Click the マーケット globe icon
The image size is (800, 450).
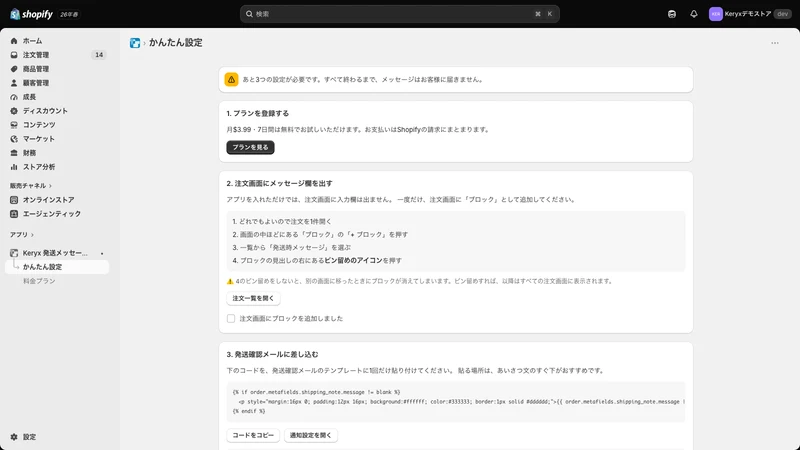tap(14, 139)
